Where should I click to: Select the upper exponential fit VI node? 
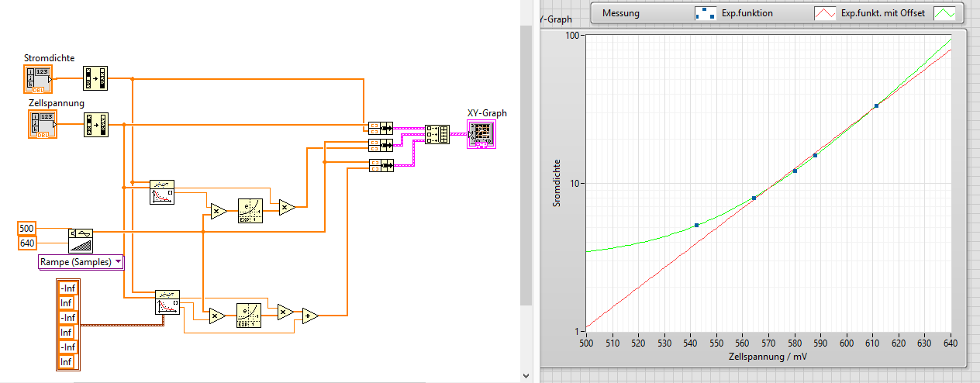(161, 192)
